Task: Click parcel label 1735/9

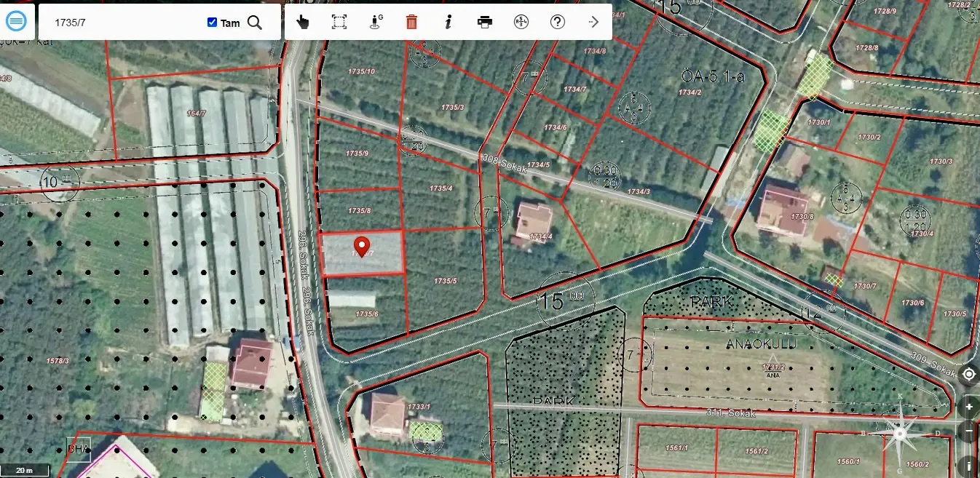Action: coord(357,154)
